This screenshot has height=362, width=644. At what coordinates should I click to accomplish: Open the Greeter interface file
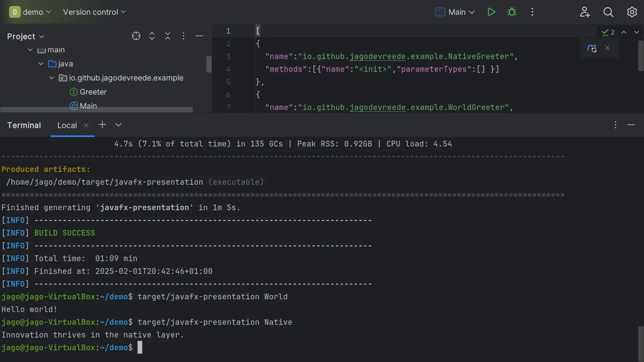[93, 92]
